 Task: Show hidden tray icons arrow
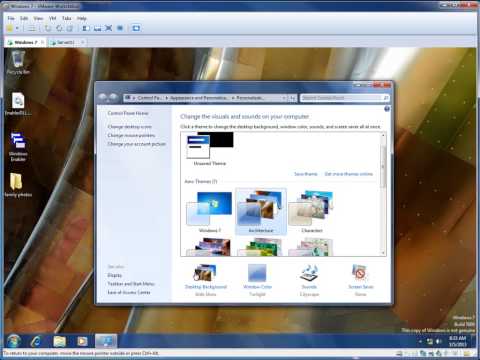point(420,342)
